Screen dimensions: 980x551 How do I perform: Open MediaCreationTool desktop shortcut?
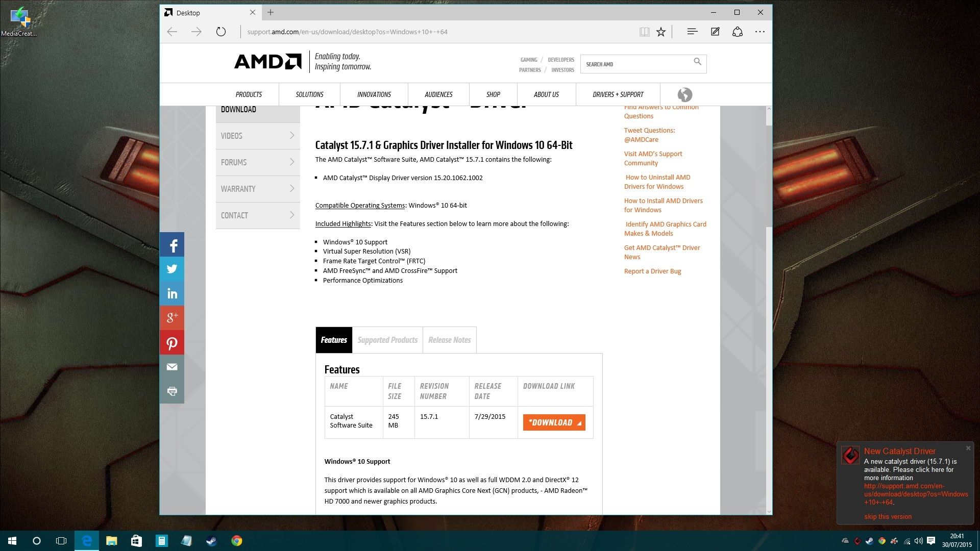(19, 21)
